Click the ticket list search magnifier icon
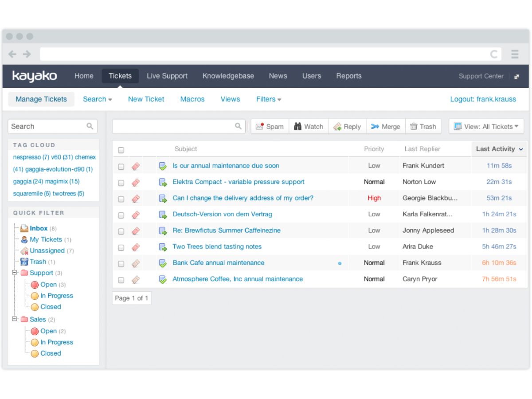 coord(238,126)
